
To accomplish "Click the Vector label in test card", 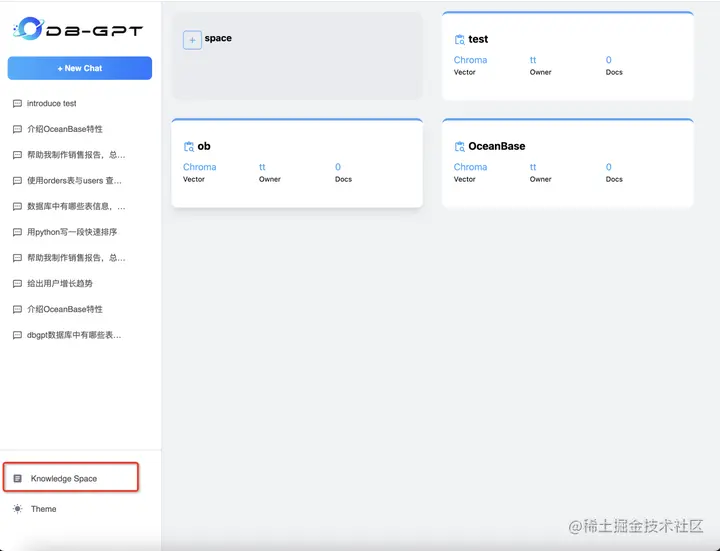I will pos(465,72).
